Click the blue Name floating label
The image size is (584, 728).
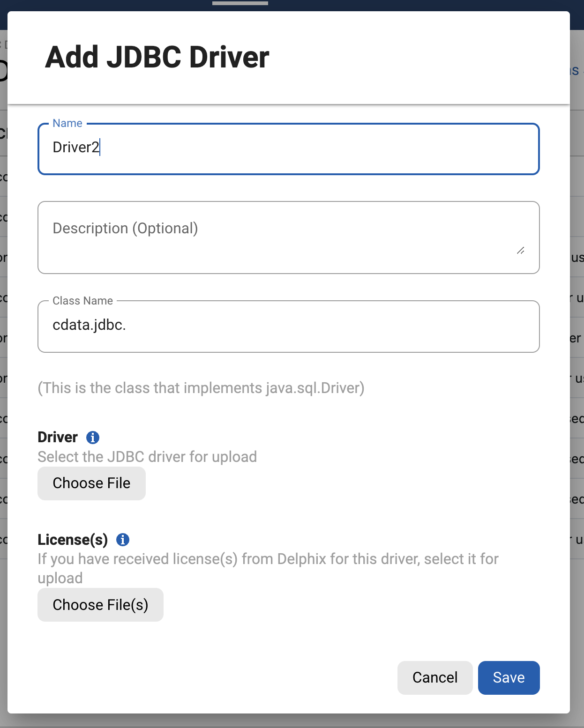click(x=67, y=123)
